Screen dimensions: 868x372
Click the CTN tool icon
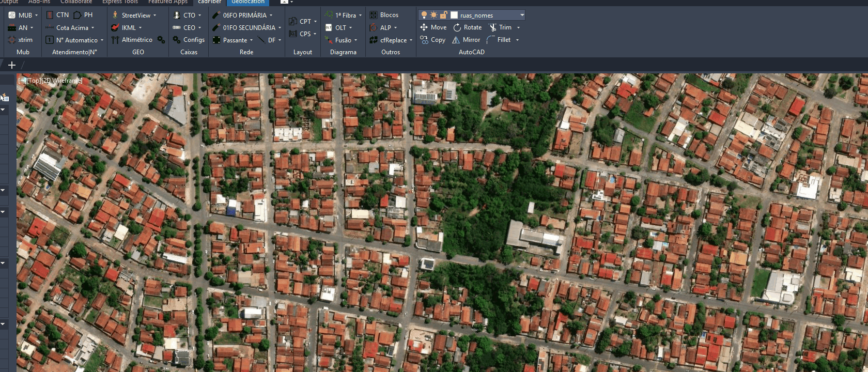[x=50, y=15]
